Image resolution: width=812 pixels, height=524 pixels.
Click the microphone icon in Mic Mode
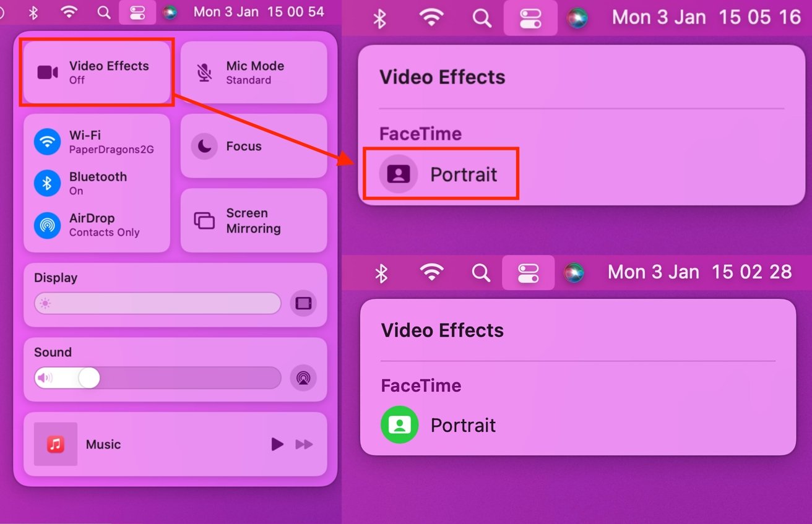click(204, 72)
